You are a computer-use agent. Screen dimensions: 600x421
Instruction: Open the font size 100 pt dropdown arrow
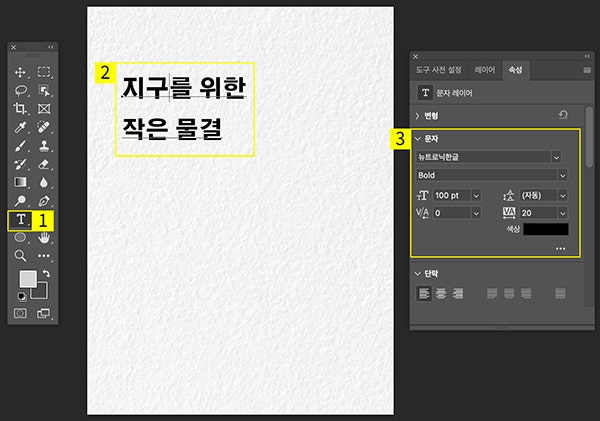(x=476, y=196)
